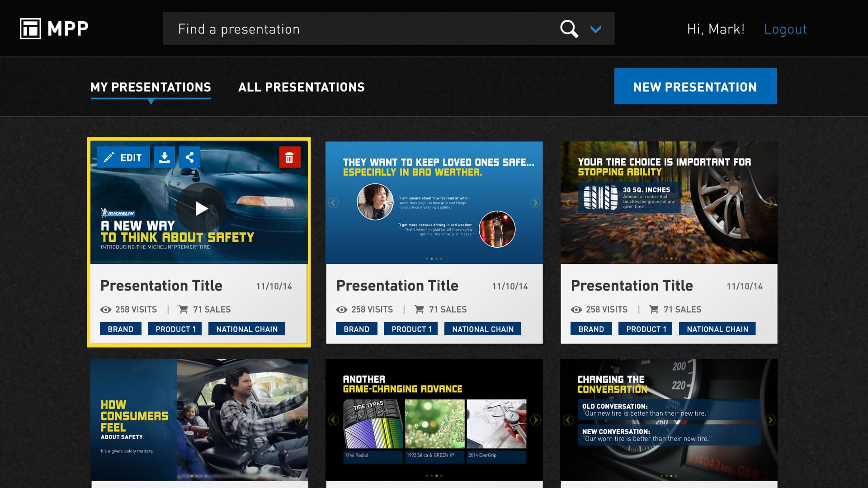The image size is (868, 488).
Task: Click the download icon on first card
Action: (x=165, y=157)
